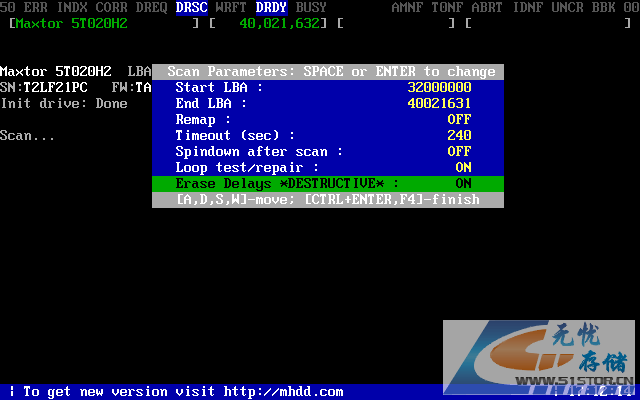Viewport: 640px width, 400px height.
Task: Open the http://mhdd.com link text
Action: coord(284,392)
